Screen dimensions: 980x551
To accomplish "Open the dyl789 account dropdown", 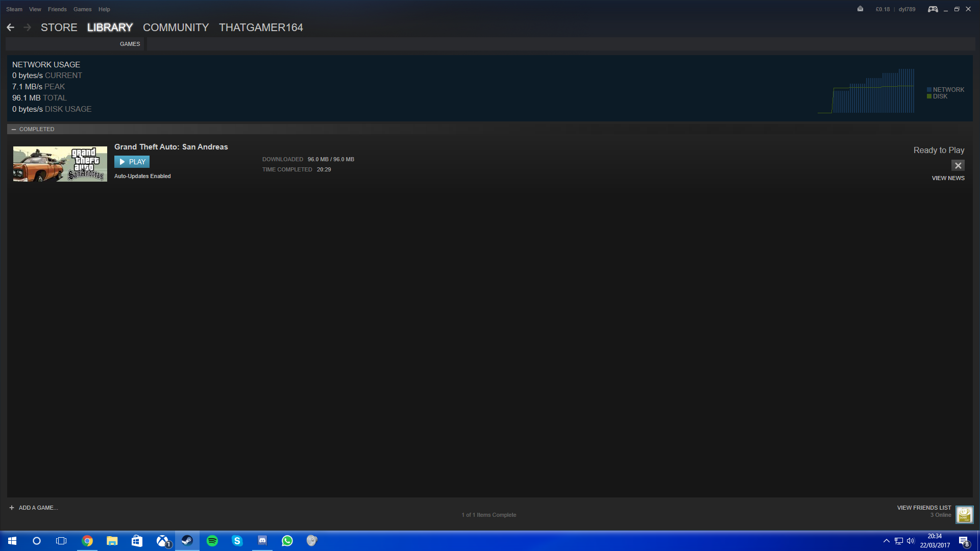I will pos(907,9).
